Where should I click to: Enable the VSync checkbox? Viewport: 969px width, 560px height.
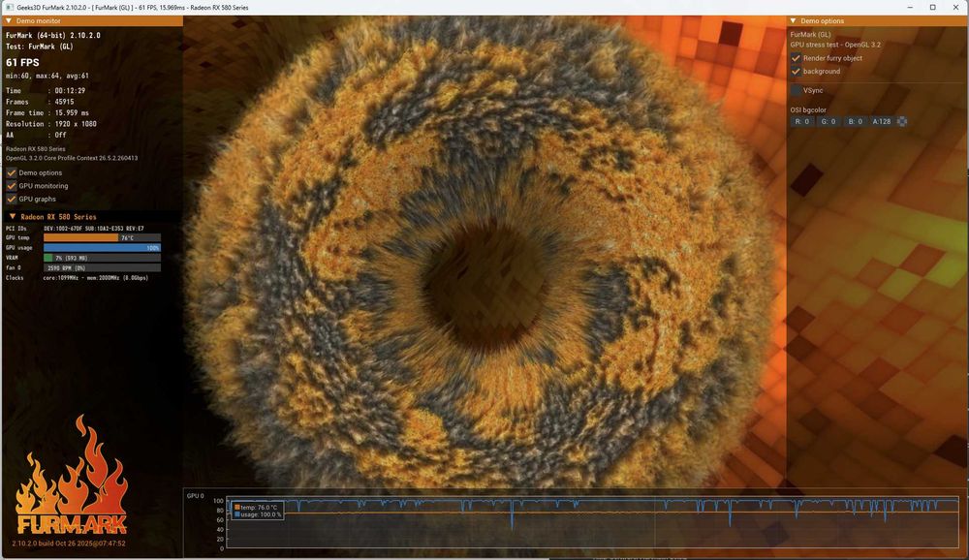tap(796, 90)
